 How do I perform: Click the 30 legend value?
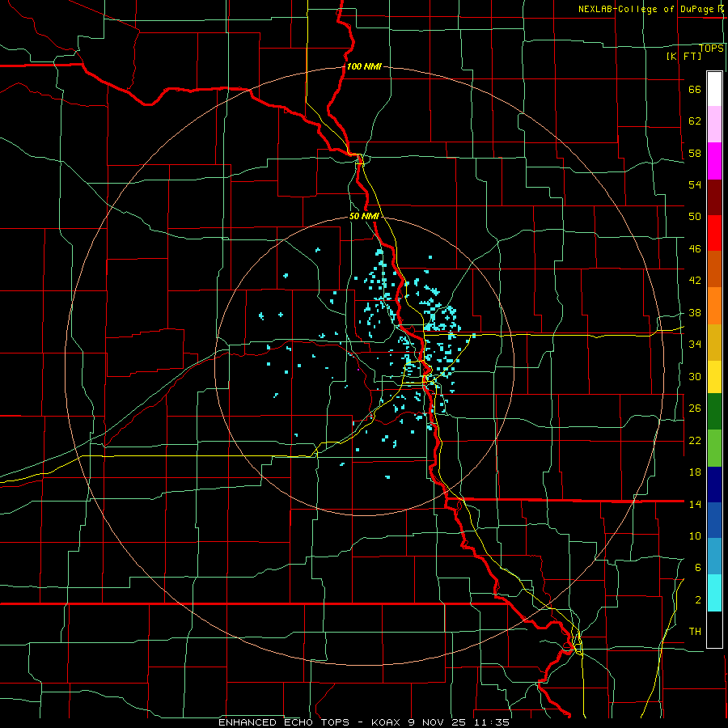(695, 376)
